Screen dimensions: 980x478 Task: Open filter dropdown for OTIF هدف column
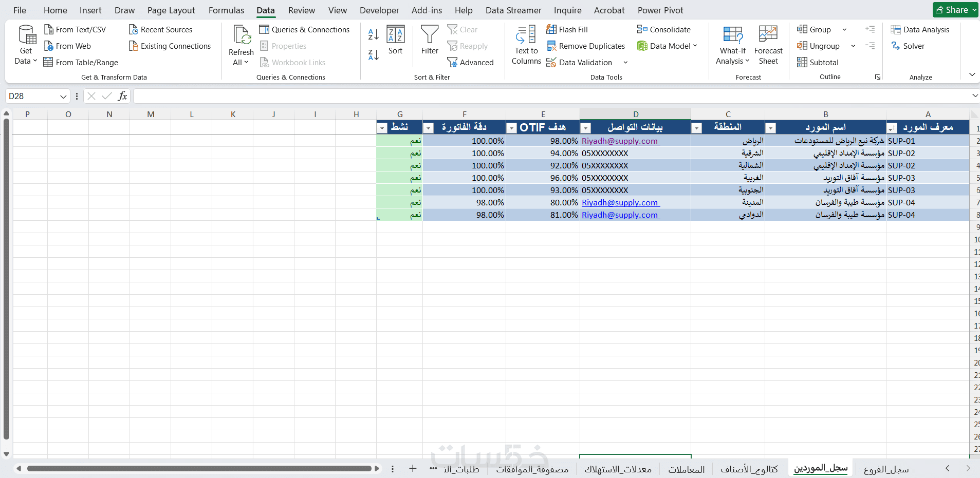pyautogui.click(x=512, y=128)
